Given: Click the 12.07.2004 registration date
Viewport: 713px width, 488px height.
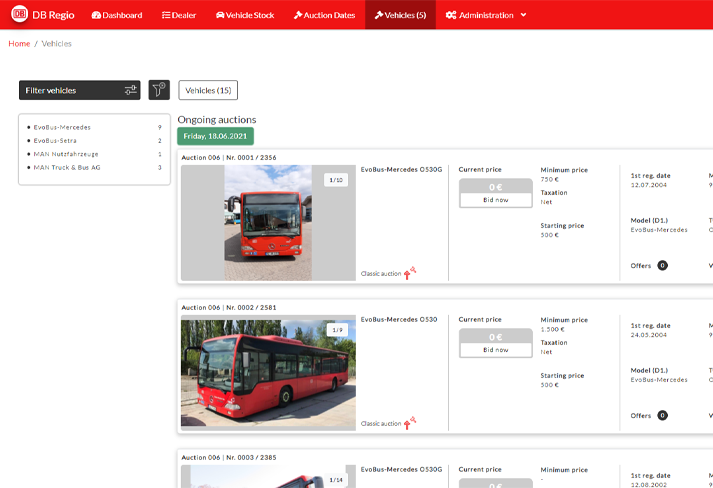Looking at the screenshot, I should coord(648,185).
